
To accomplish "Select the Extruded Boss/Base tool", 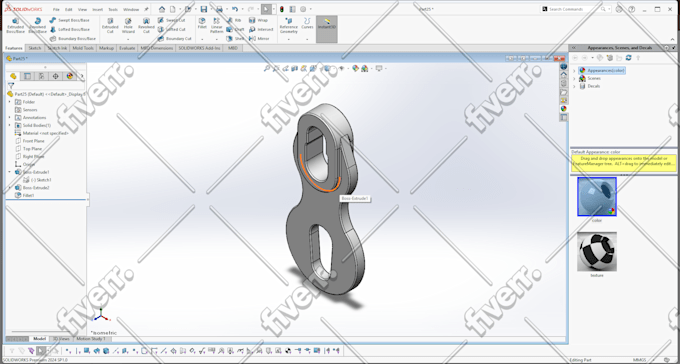I will 15,26.
